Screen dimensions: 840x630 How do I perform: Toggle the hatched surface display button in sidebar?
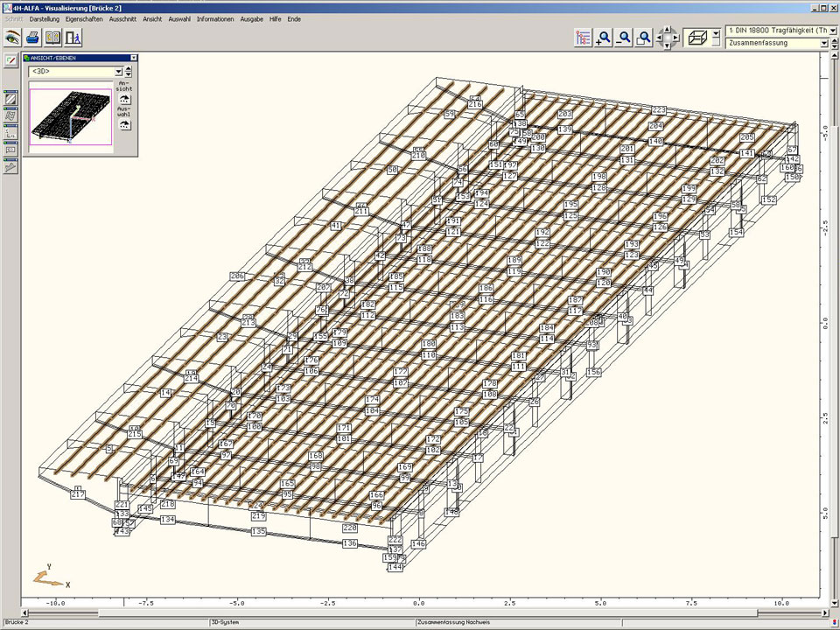[10, 99]
